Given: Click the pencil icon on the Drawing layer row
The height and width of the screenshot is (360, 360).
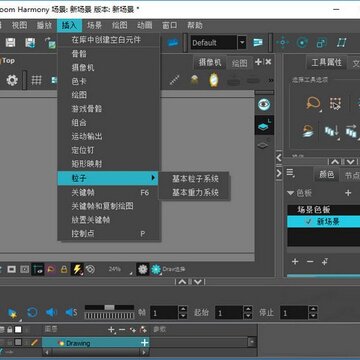Looking at the screenshot, I should coord(34,343).
